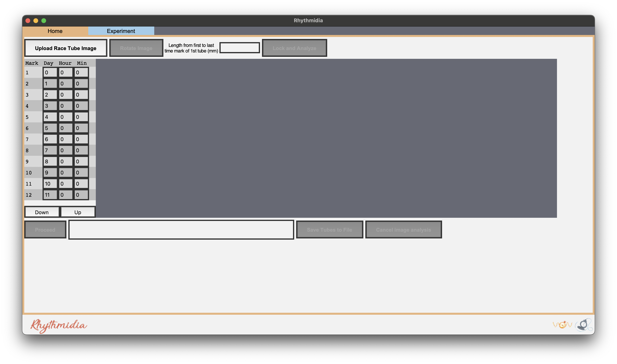Select the Hour field for Mark 3
The height and width of the screenshot is (364, 617).
(x=66, y=95)
